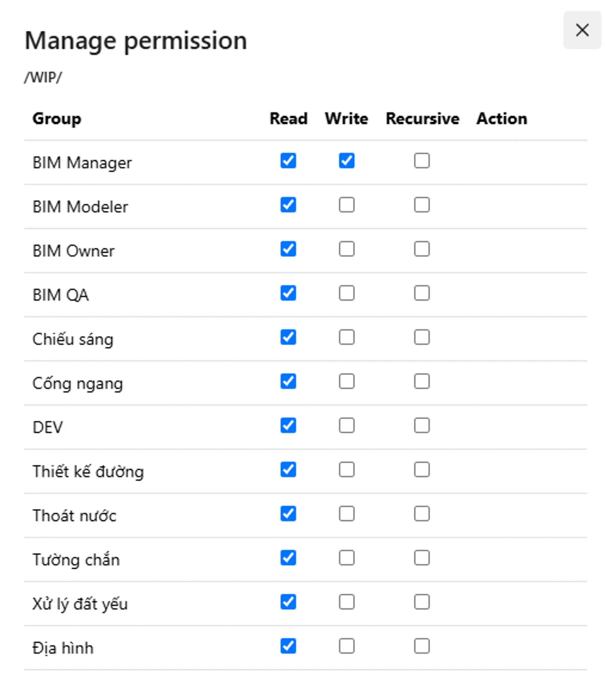Uncheck Read permission for Địa hình
The height and width of the screenshot is (700, 605).
coord(288,646)
